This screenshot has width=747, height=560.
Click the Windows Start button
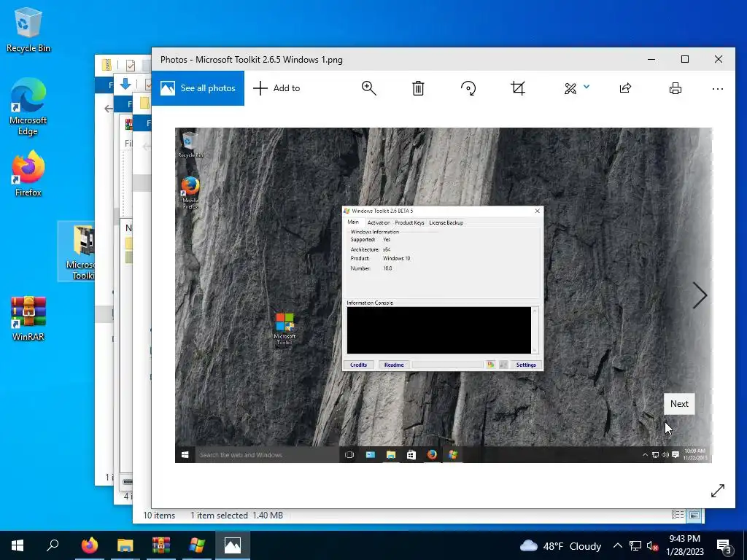(18, 545)
